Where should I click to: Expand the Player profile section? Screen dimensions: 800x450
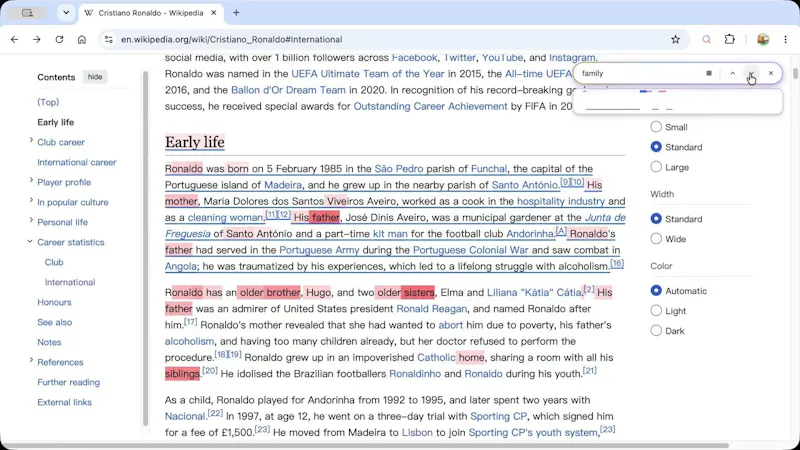tap(31, 180)
